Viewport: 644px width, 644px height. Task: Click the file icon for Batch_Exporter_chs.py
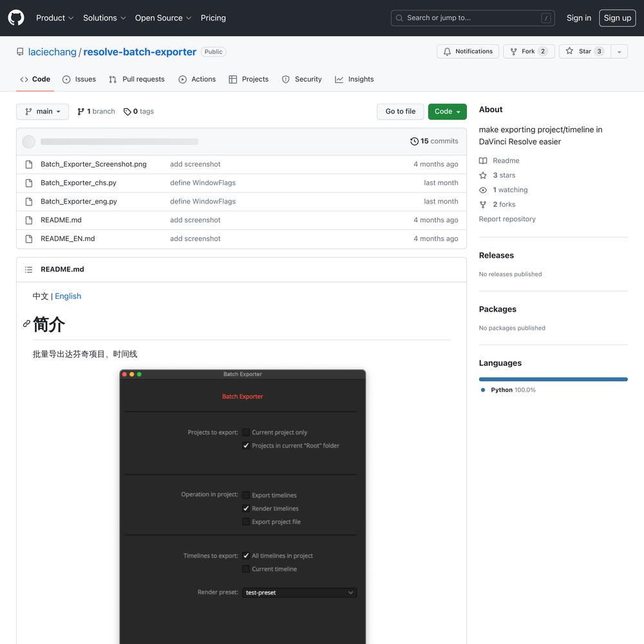[29, 183]
